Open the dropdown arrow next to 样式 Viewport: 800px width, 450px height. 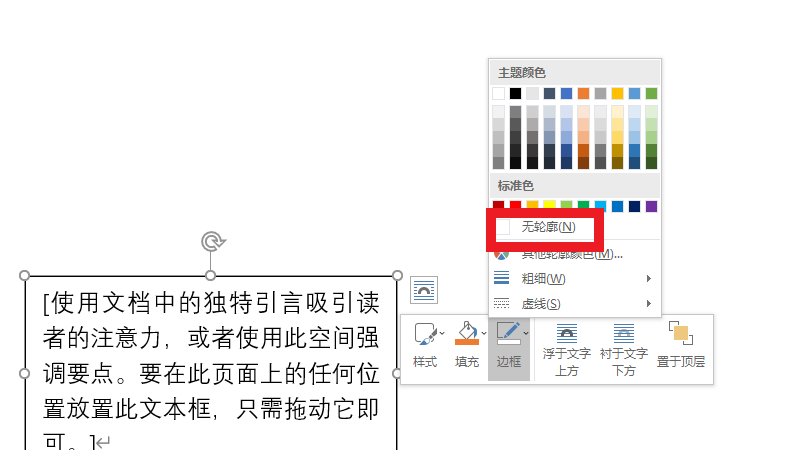point(442,333)
